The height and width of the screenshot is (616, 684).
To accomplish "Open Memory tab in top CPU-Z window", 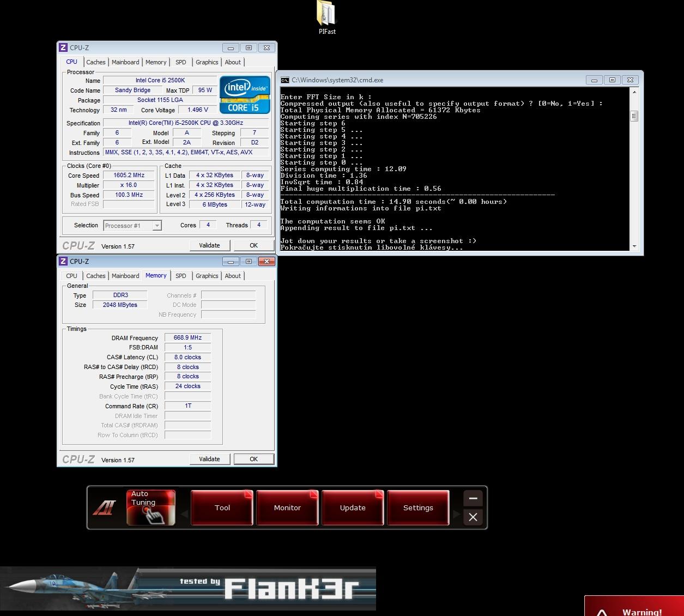I will 156,63.
